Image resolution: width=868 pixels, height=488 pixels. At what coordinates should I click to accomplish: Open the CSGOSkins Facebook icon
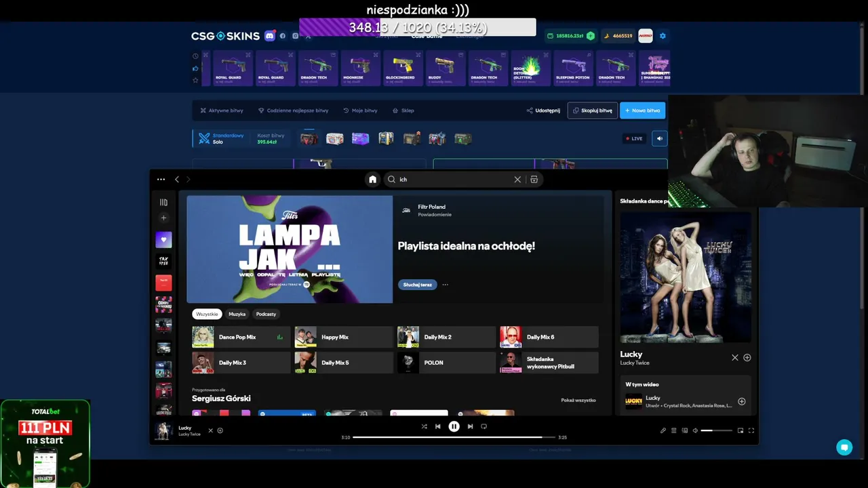[283, 36]
